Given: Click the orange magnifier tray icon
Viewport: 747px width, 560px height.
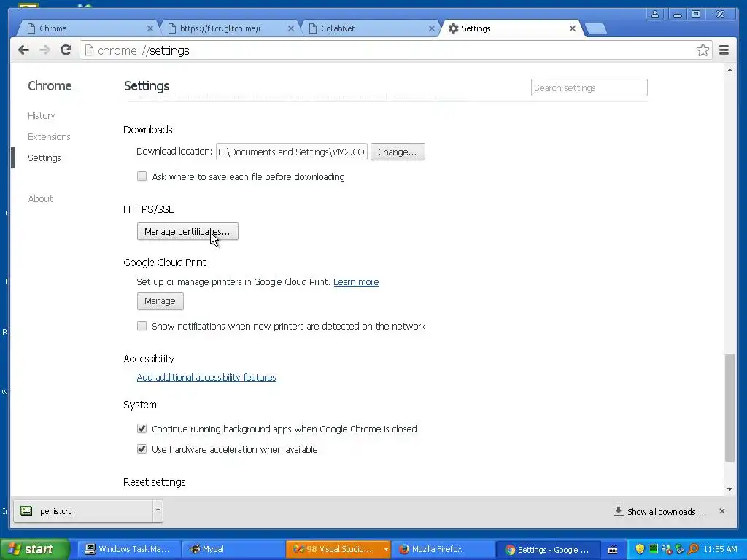Looking at the screenshot, I should pos(693,549).
